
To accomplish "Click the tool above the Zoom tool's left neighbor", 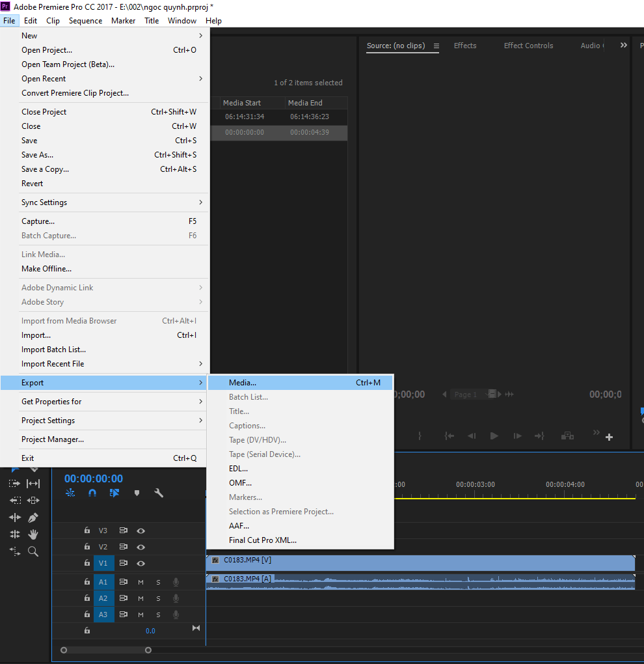I will (x=15, y=534).
